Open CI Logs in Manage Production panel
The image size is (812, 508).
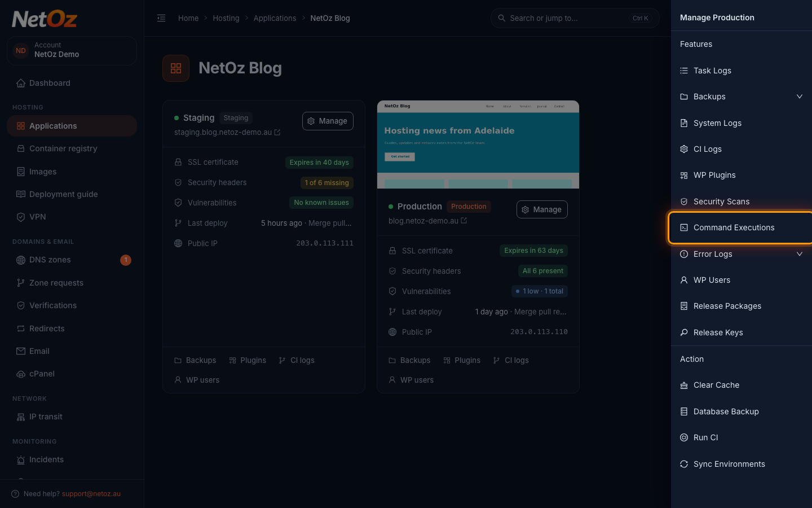click(742, 149)
